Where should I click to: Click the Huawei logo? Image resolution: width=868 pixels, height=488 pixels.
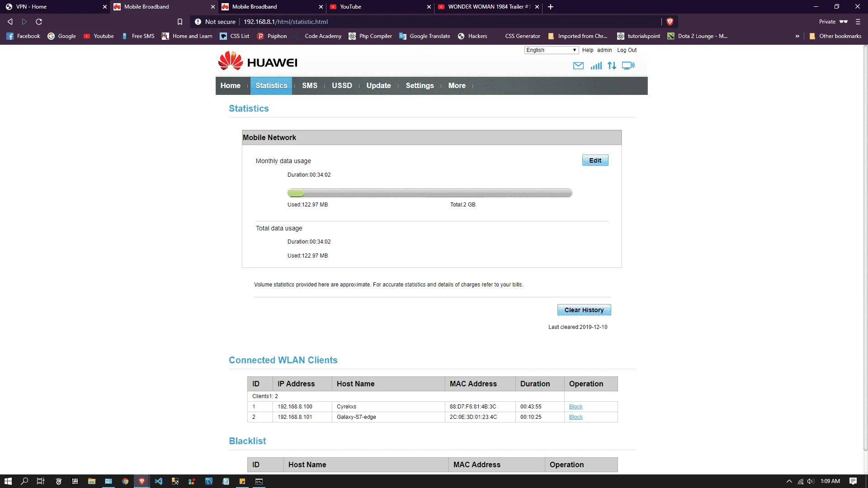click(258, 61)
